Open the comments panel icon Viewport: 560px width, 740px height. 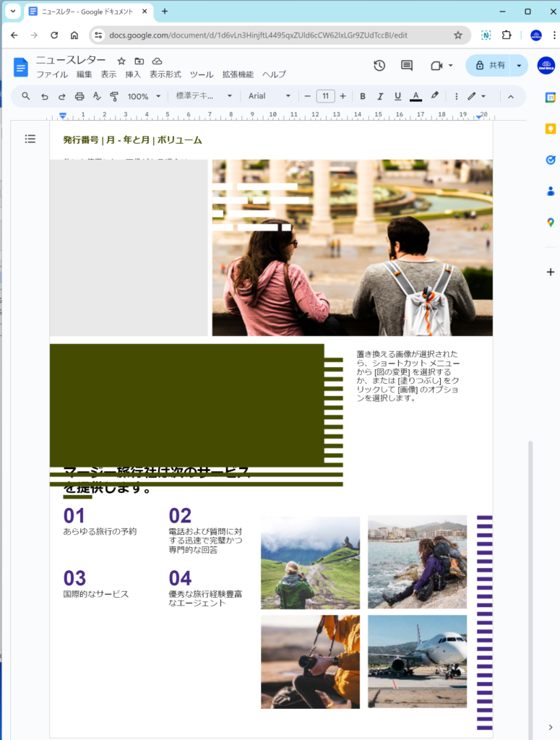407,66
